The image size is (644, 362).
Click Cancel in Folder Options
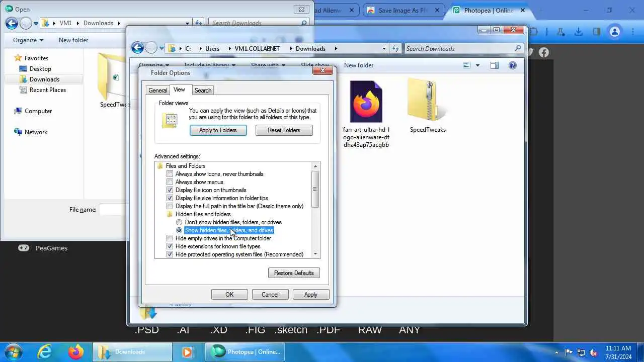[270, 295]
